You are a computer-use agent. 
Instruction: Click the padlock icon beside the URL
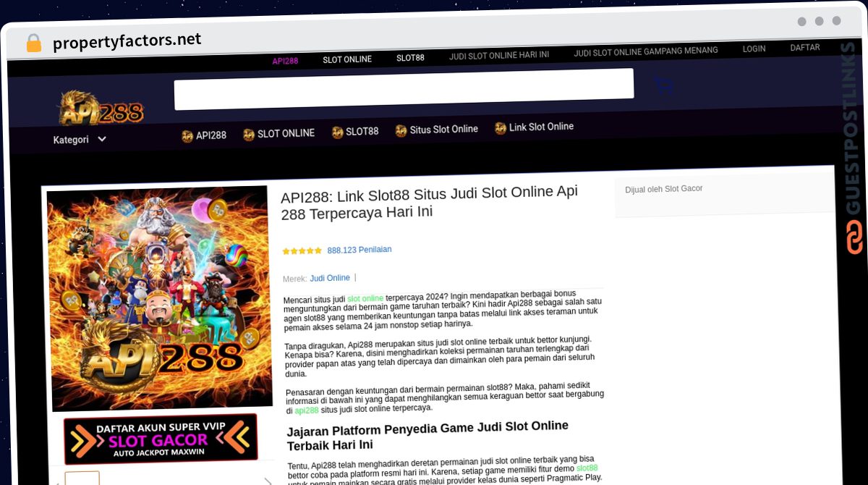[34, 43]
